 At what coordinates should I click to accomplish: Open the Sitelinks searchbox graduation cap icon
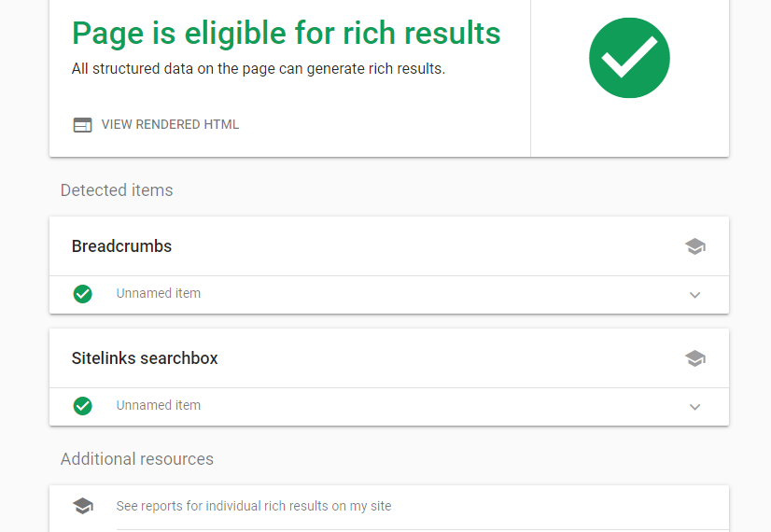(x=694, y=358)
